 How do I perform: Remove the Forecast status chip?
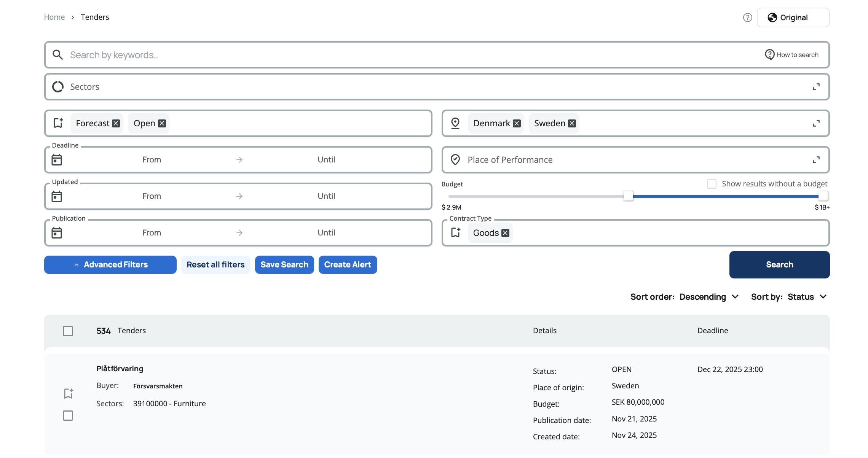pos(116,123)
